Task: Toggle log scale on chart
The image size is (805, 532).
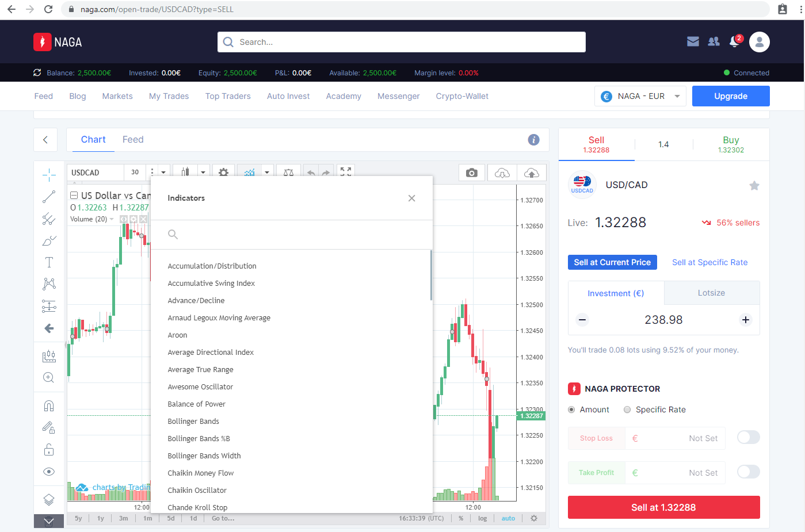Action: [x=482, y=518]
